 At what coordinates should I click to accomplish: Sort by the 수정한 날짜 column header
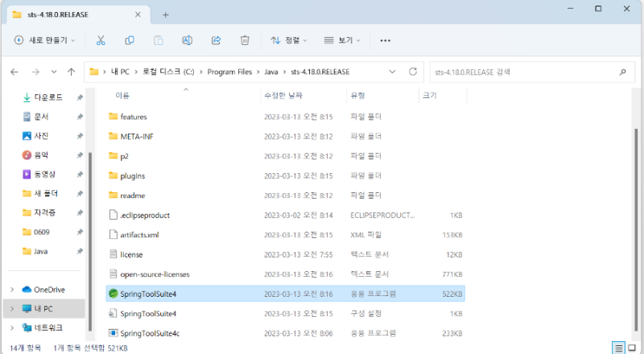283,95
